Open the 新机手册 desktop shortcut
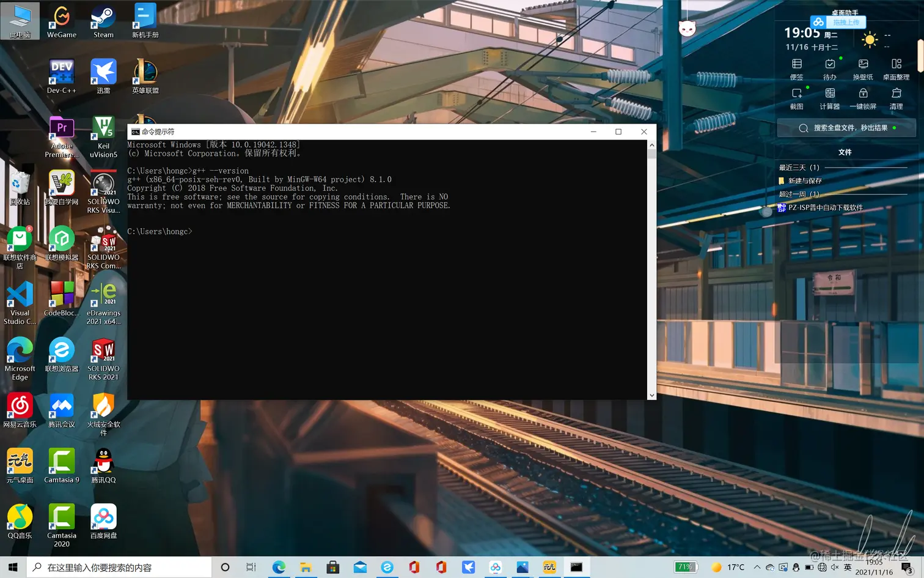Viewport: 924px width, 578px height. 145,21
